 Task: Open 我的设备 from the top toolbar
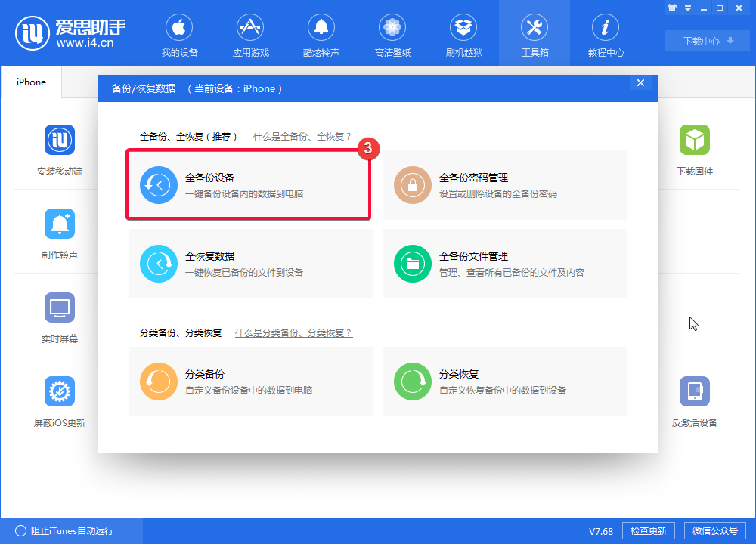pos(178,34)
